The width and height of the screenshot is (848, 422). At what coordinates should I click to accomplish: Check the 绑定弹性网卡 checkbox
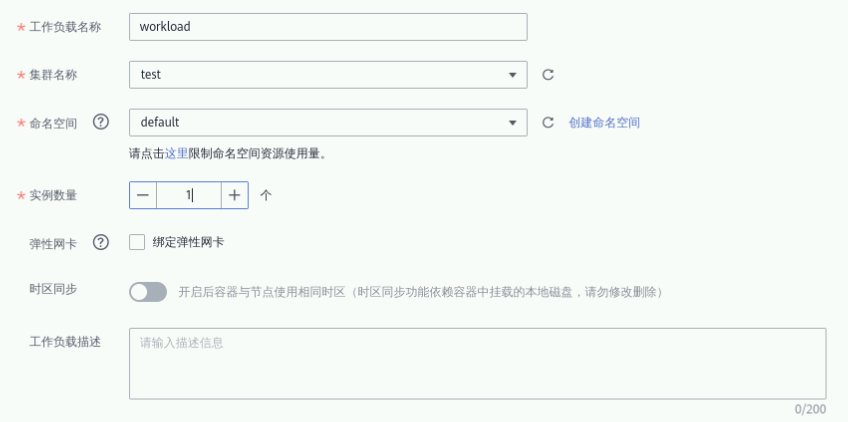[138, 242]
